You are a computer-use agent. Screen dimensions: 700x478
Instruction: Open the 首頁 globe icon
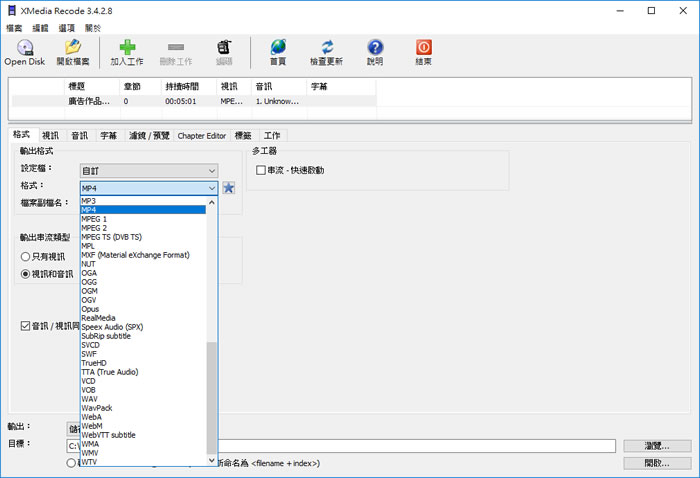tap(278, 47)
